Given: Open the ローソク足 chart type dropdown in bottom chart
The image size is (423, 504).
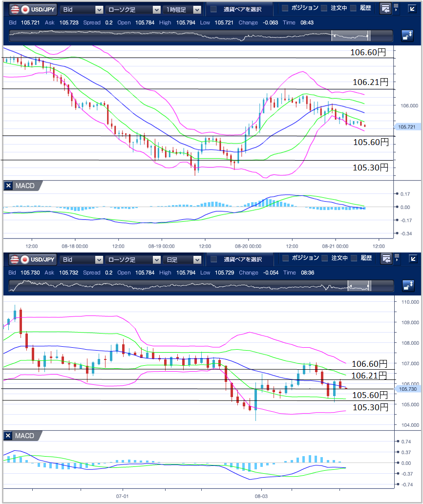Looking at the screenshot, I should [x=132, y=259].
